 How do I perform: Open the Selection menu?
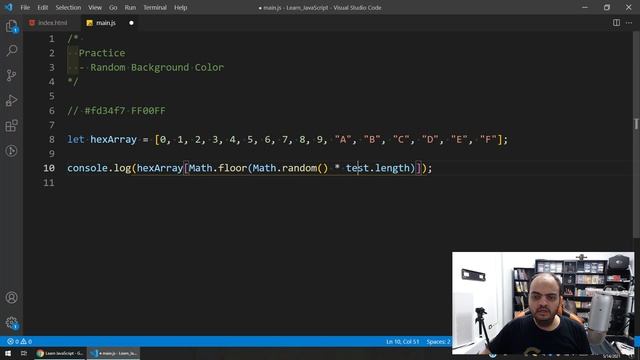pos(68,7)
